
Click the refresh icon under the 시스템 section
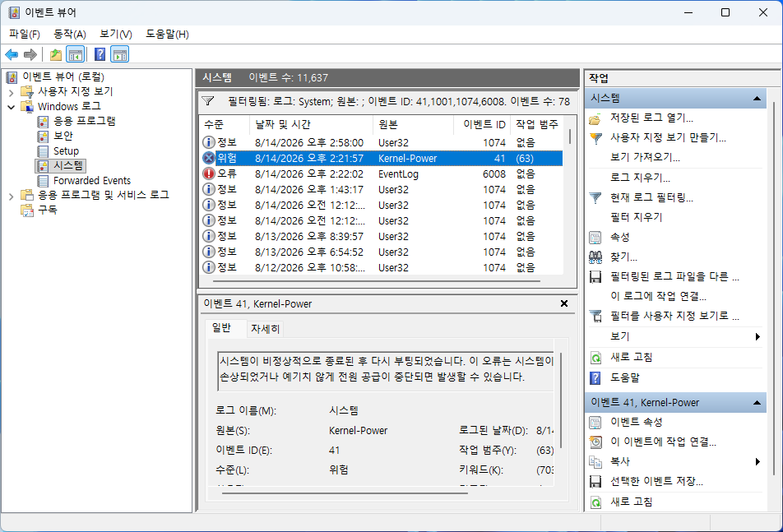[x=595, y=358]
